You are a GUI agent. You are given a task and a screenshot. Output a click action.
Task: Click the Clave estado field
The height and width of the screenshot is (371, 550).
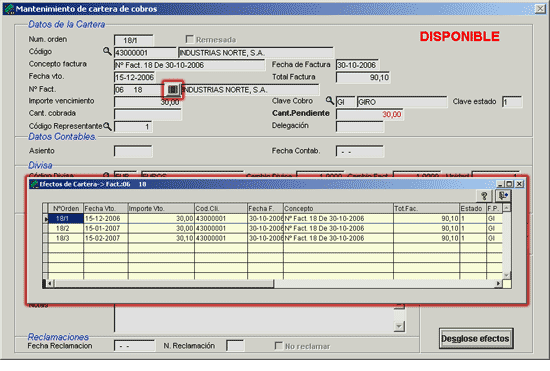coord(512,102)
